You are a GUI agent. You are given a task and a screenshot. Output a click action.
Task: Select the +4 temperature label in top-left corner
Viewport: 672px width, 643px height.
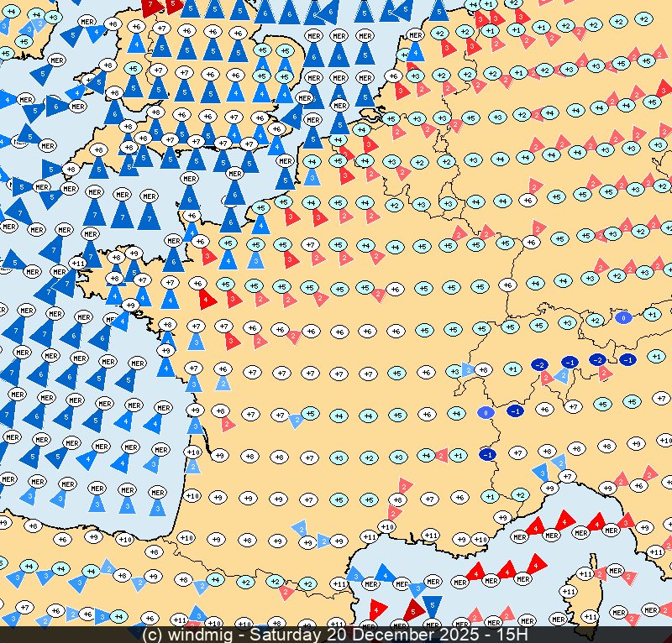[12, 10]
